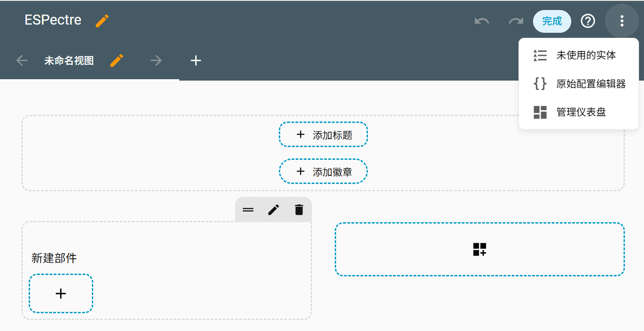Select the 未命名视图 tab
This screenshot has height=331, width=644.
(69, 61)
